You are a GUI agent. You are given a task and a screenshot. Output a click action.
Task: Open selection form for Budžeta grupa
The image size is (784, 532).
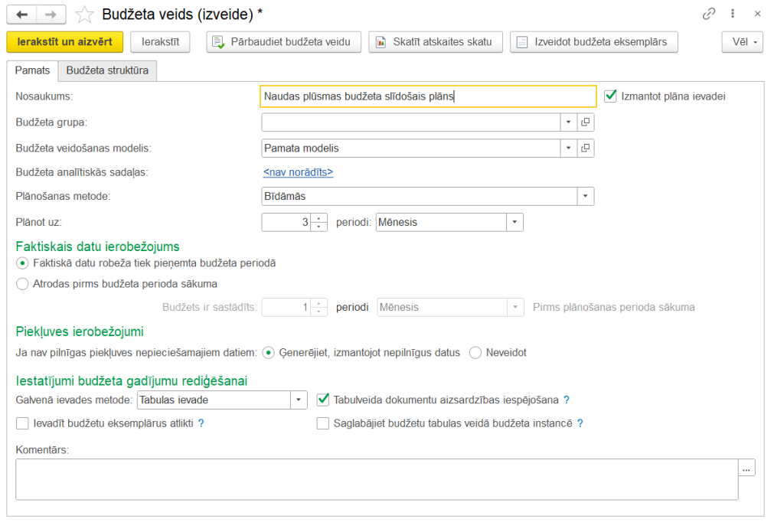[585, 121]
